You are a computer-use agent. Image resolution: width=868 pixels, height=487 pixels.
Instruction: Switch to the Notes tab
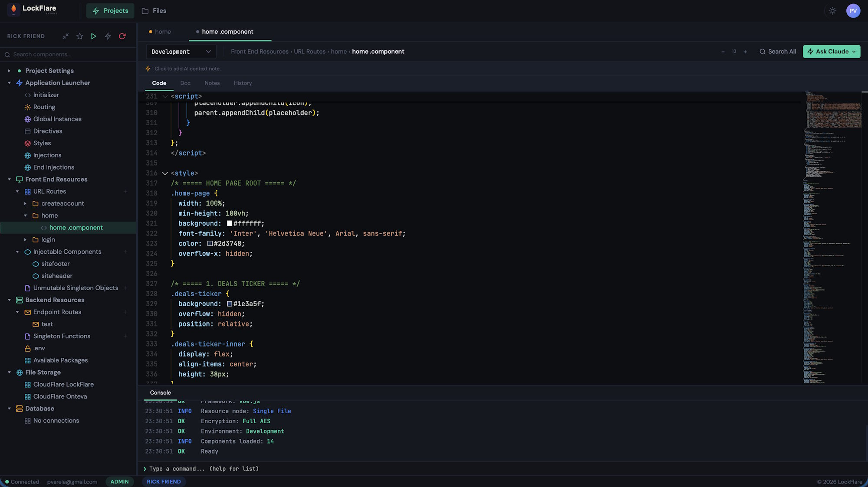[x=212, y=83]
